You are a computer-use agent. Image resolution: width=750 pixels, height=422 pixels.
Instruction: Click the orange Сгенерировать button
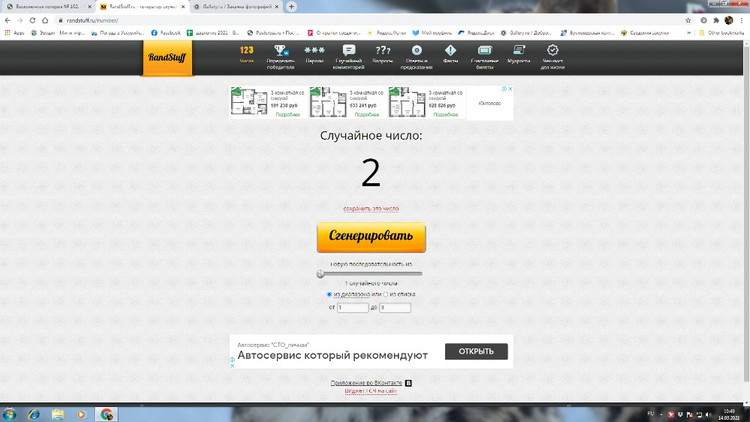point(371,237)
